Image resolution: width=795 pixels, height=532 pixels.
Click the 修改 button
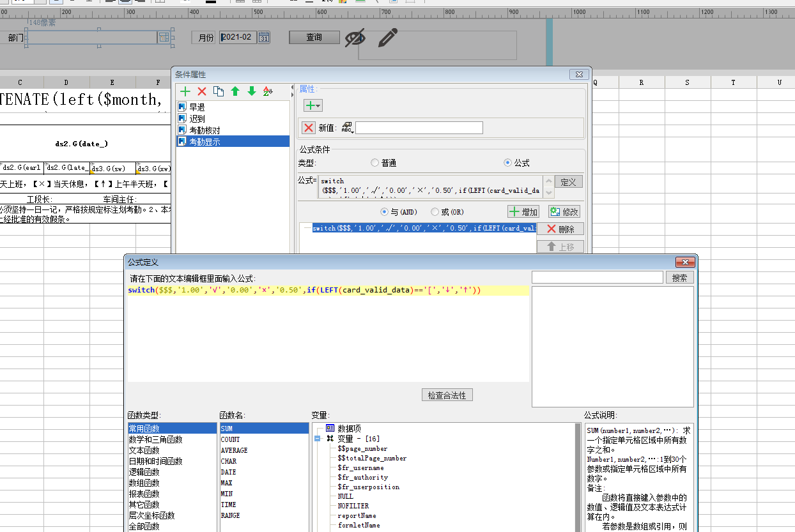pos(564,211)
